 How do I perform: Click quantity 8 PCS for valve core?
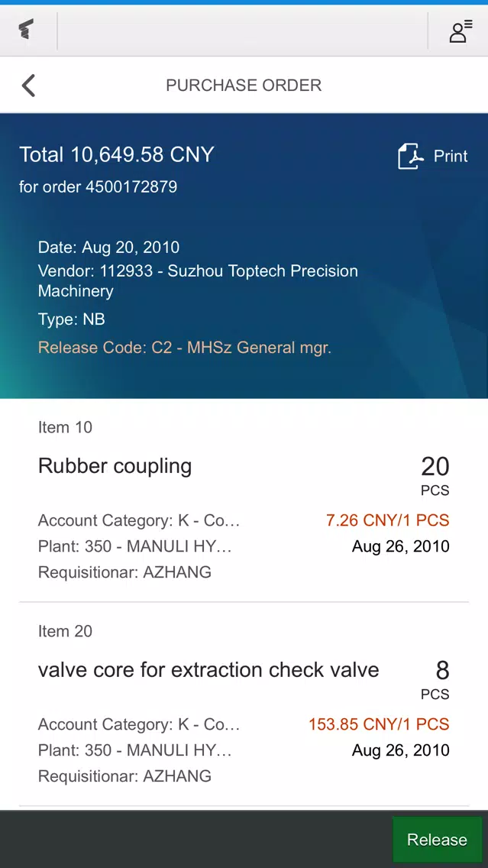point(435,679)
